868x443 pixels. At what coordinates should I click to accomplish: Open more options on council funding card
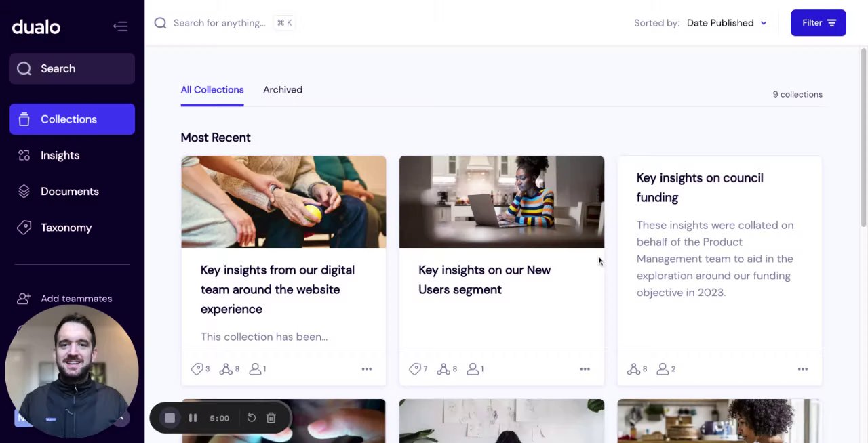click(x=803, y=369)
